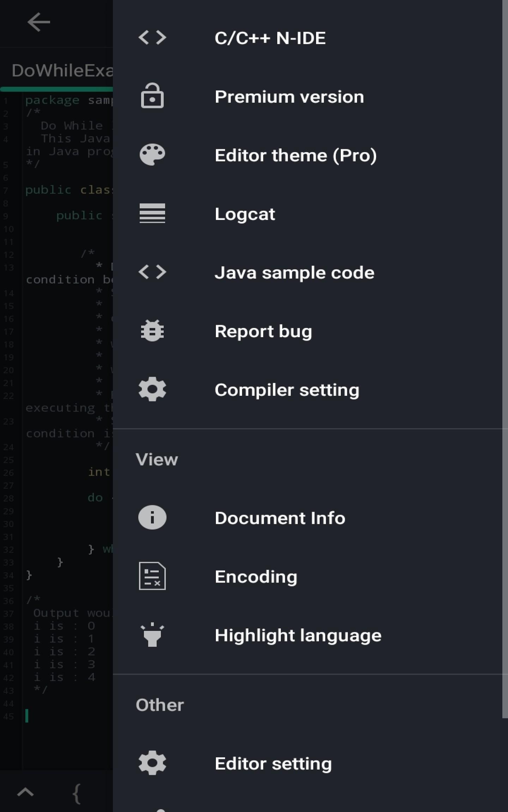Click the Report bug icon
Viewport: 508px width, 812px height.
pyautogui.click(x=152, y=331)
